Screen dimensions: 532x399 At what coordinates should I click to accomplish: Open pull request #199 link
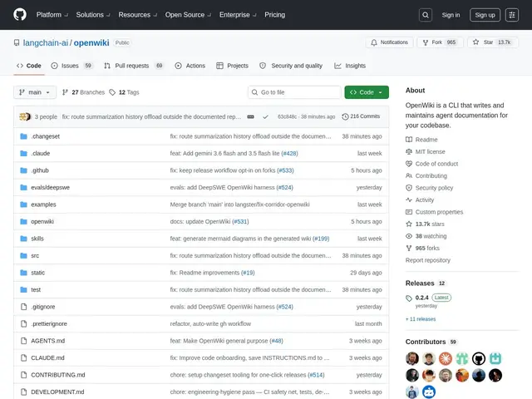pos(321,239)
